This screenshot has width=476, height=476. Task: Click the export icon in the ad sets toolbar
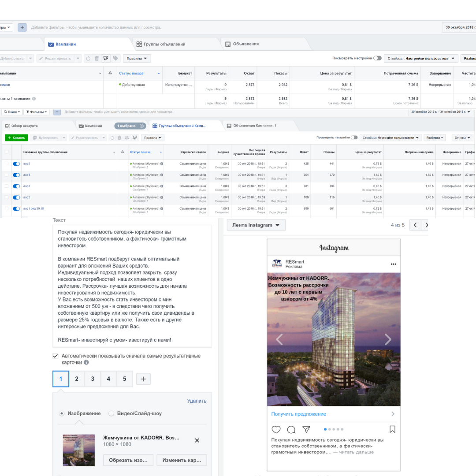(135, 138)
